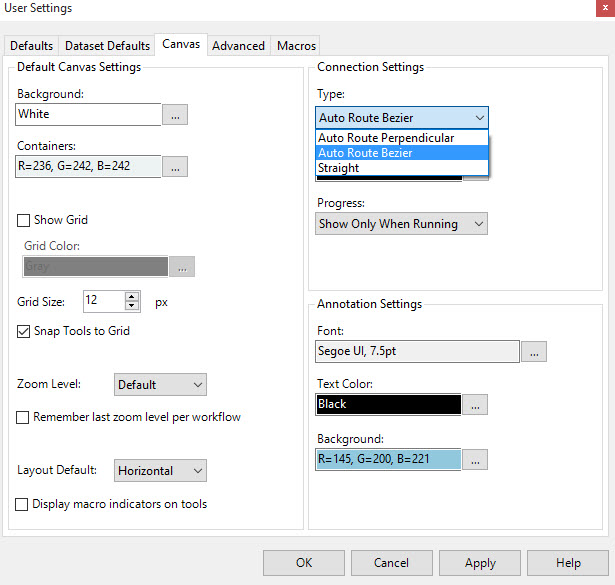
Task: Expand the Zoom Level dropdown
Action: [160, 384]
